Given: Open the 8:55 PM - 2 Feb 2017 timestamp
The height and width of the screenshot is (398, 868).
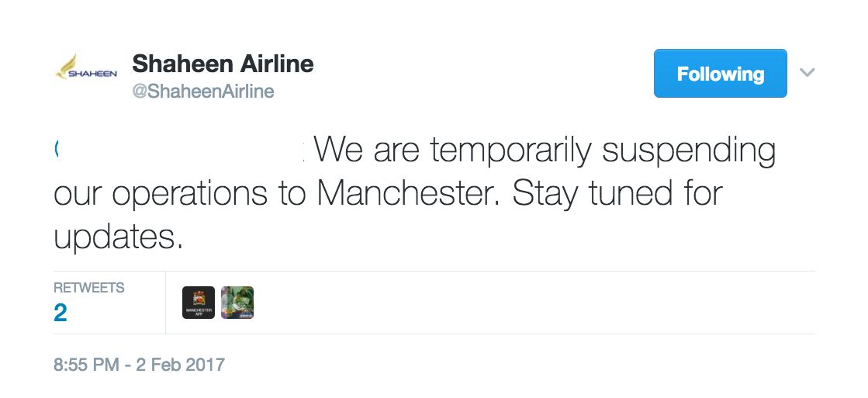Looking at the screenshot, I should click(x=139, y=364).
